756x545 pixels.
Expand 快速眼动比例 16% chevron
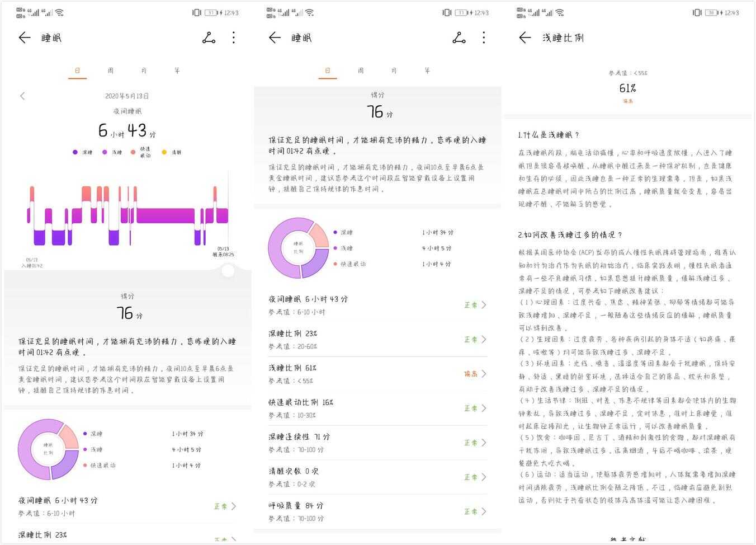[484, 408]
